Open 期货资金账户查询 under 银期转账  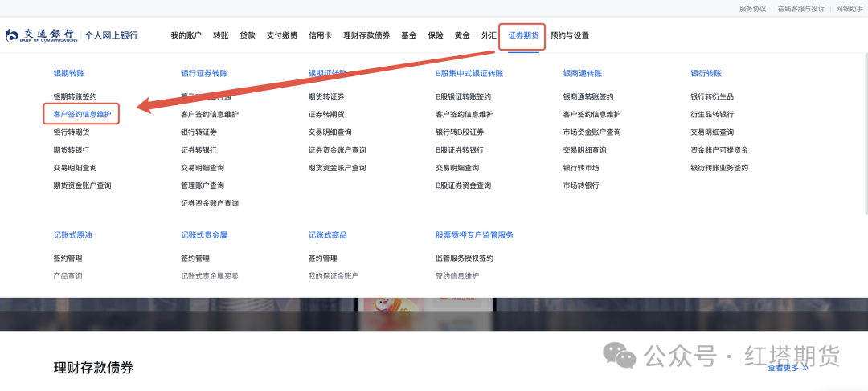[x=83, y=185]
